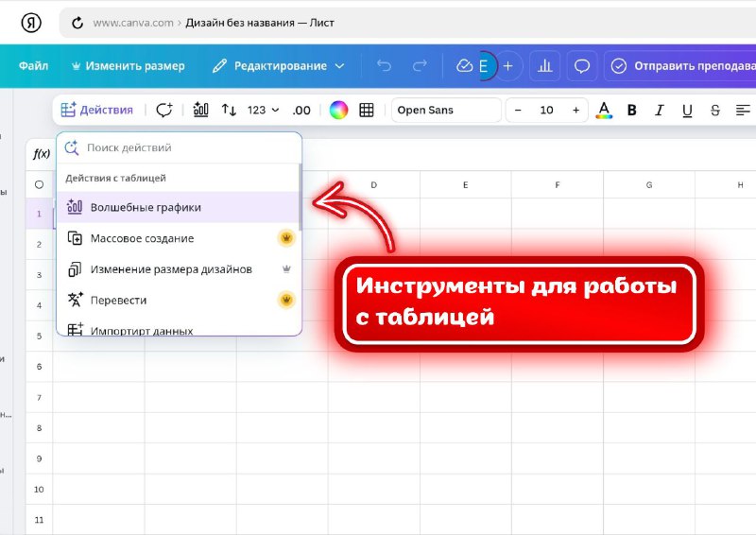Open the Open Sans font selector
The image size is (756, 535).
446,110
